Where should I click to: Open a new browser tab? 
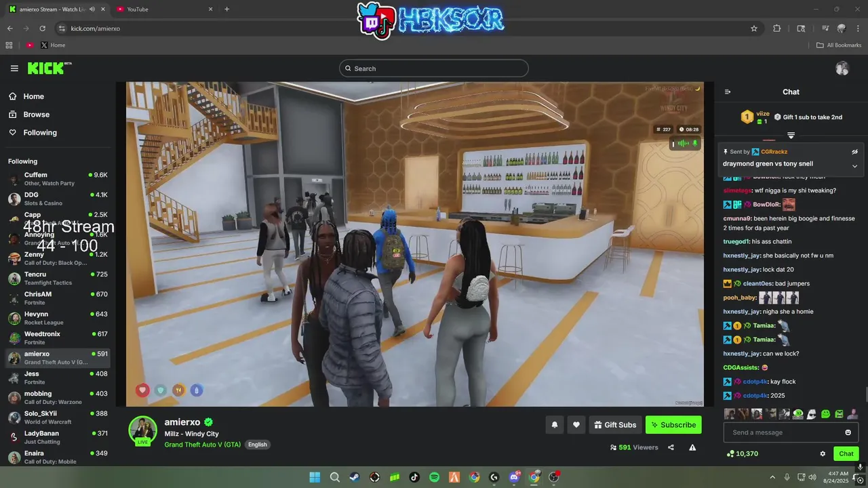226,9
